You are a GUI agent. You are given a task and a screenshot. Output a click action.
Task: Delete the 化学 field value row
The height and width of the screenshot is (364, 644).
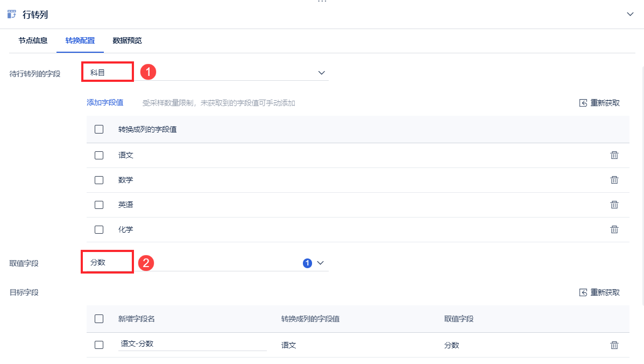tap(614, 229)
